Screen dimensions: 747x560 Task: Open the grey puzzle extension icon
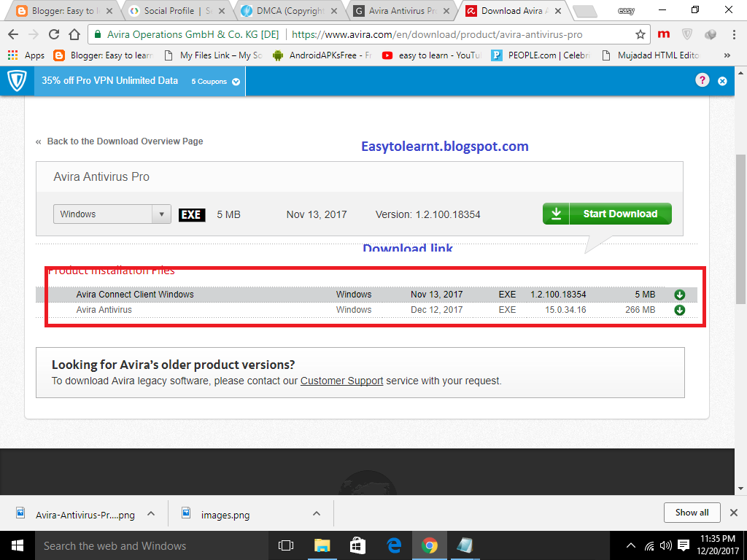710,34
